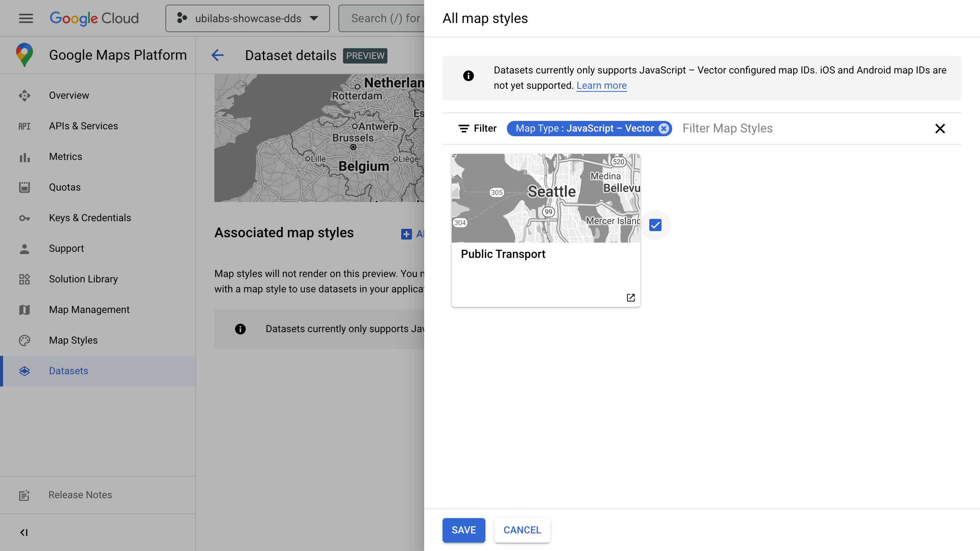The image size is (980, 551).
Task: Click the Search field in the top bar
Action: 382,18
